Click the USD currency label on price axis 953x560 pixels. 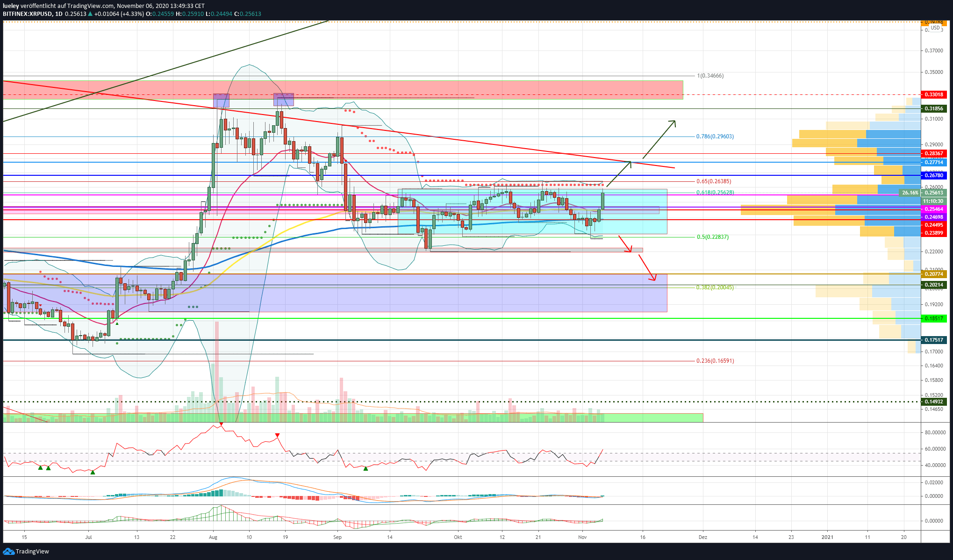(x=935, y=28)
